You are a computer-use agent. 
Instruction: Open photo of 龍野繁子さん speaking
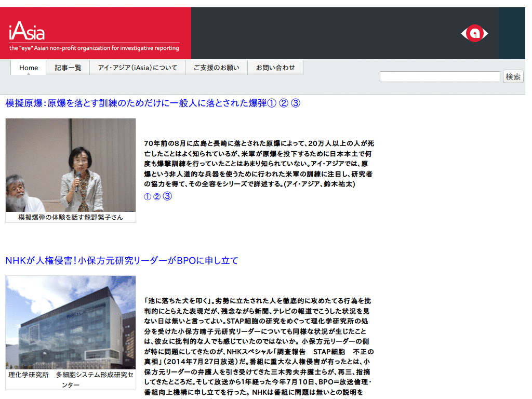[71, 165]
